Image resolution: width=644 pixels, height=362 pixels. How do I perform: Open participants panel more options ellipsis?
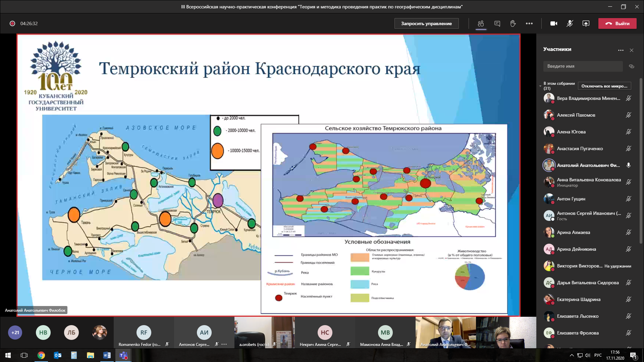[x=621, y=50]
